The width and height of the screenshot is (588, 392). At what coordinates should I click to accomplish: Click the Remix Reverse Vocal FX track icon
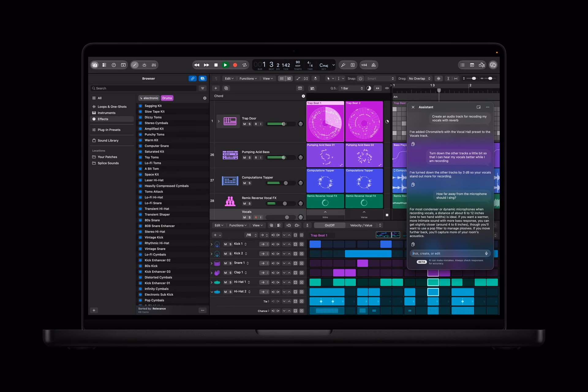tap(230, 201)
